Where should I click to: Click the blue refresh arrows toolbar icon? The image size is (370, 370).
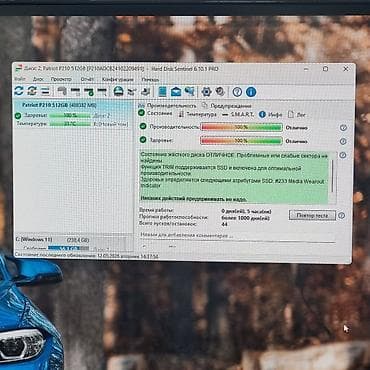[19, 91]
